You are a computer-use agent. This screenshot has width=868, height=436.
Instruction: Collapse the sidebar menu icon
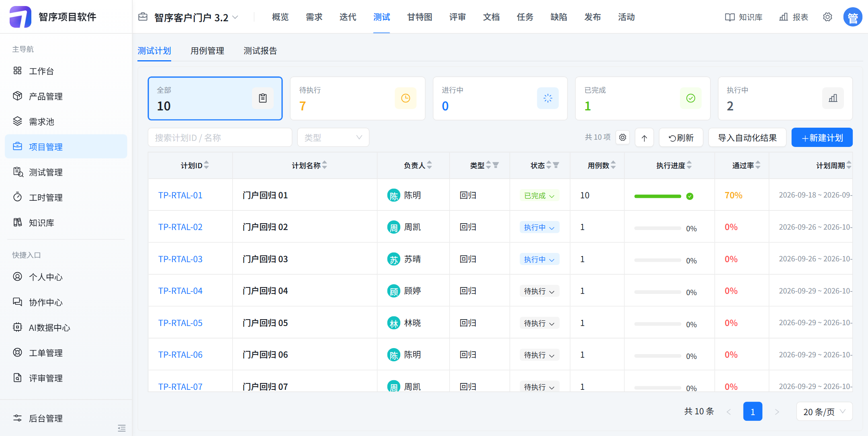coord(122,428)
